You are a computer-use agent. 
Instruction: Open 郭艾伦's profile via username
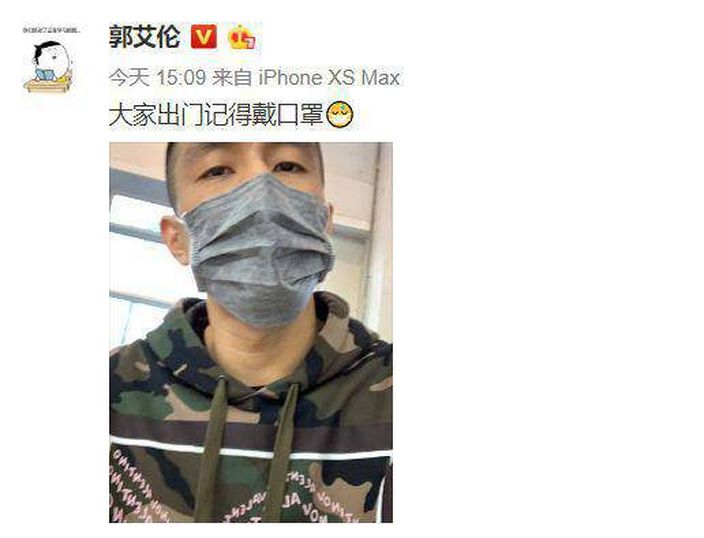point(145,37)
